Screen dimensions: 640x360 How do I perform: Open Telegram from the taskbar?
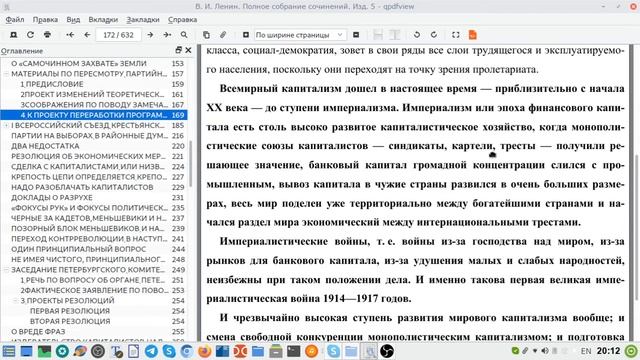pyautogui.click(x=151, y=351)
